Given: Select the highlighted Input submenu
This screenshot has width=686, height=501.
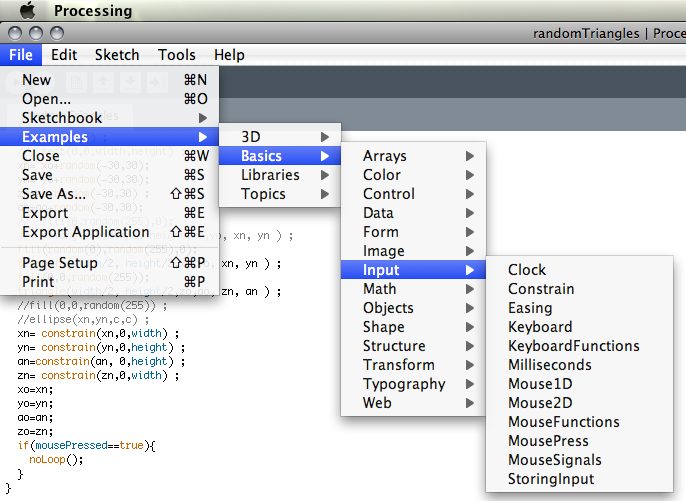Looking at the screenshot, I should point(413,270).
